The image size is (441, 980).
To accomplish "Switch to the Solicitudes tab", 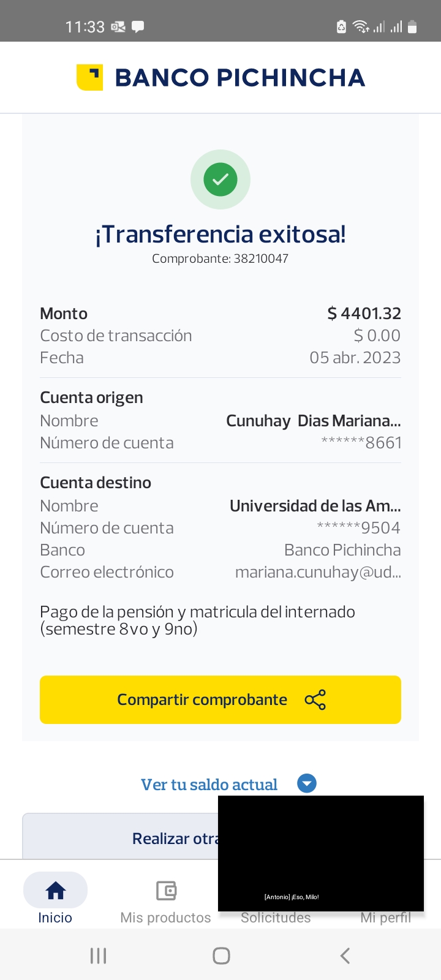I will [x=276, y=918].
